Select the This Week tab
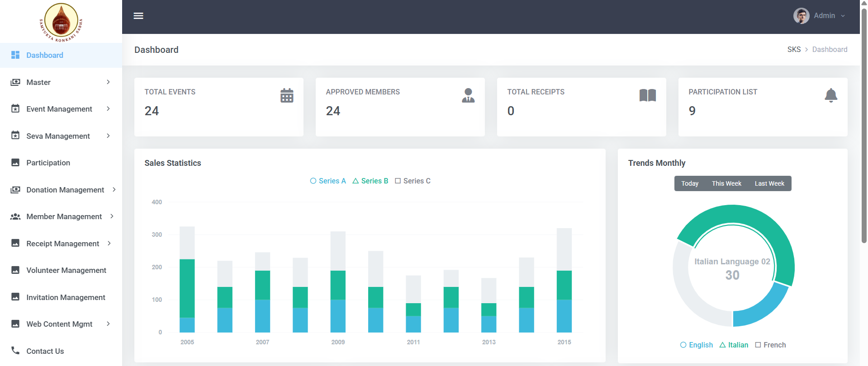Image resolution: width=868 pixels, height=366 pixels. point(726,183)
